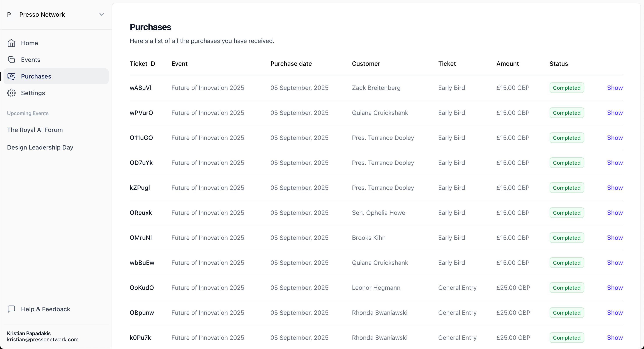Click the Help & Feedback speech bubble icon
The image size is (644, 349).
click(x=11, y=309)
